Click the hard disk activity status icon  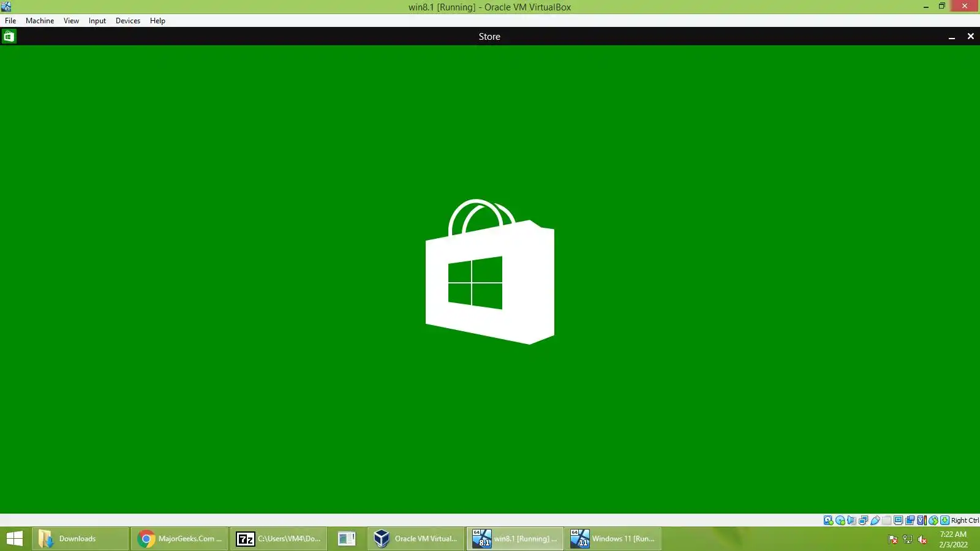click(x=828, y=520)
